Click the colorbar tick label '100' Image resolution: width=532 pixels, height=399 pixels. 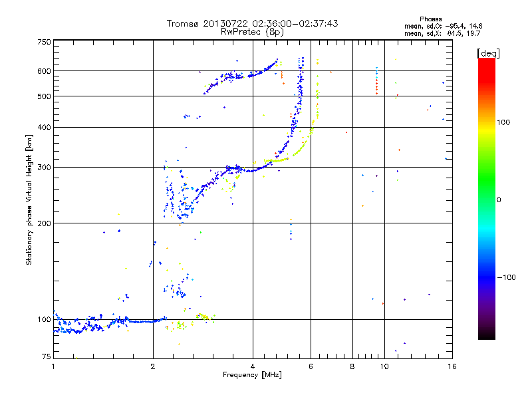click(503, 122)
